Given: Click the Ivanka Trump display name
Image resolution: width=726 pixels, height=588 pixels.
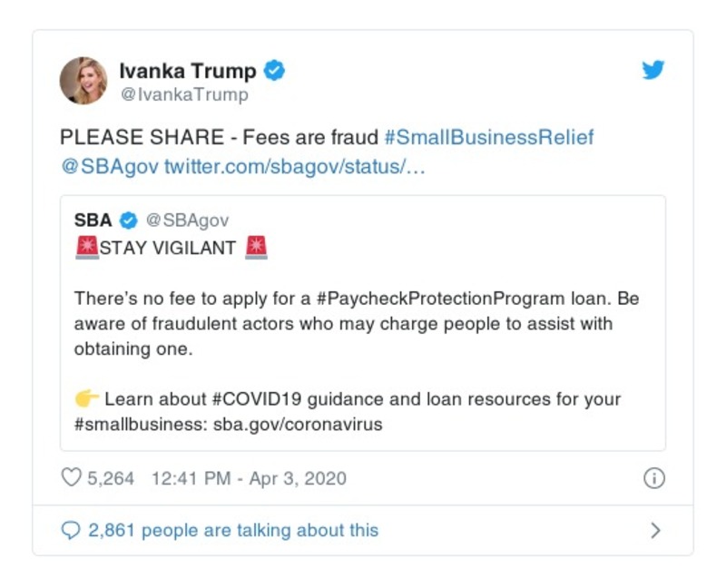Looking at the screenshot, I should (189, 68).
